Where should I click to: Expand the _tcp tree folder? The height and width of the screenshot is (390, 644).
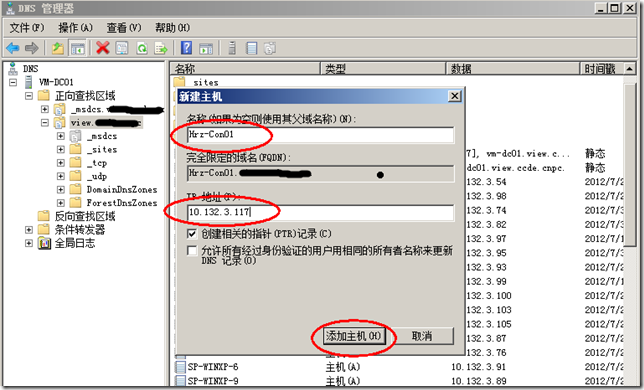pyautogui.click(x=60, y=163)
